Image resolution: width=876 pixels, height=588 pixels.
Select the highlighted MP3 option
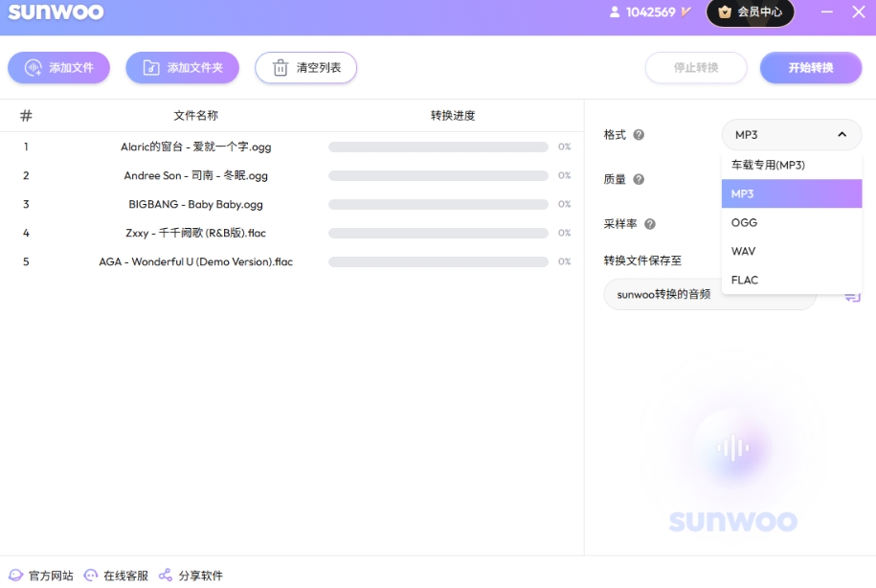pos(792,194)
